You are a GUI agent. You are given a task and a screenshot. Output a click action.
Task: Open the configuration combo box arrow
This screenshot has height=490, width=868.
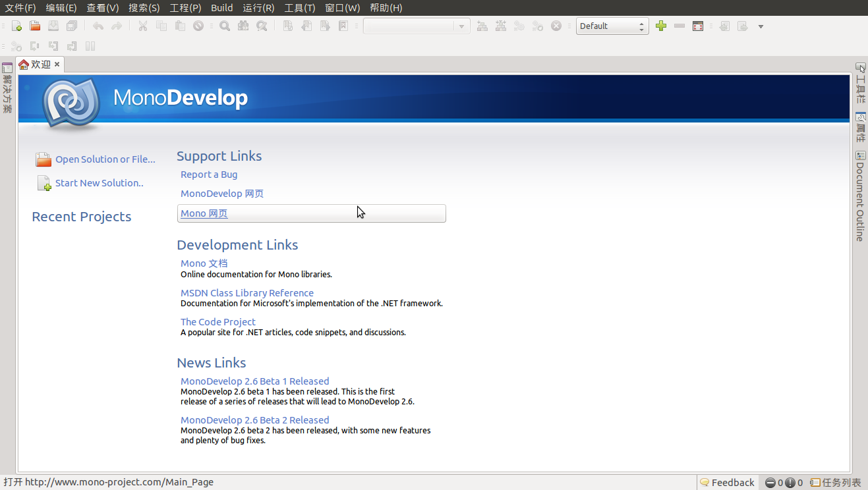pos(462,26)
